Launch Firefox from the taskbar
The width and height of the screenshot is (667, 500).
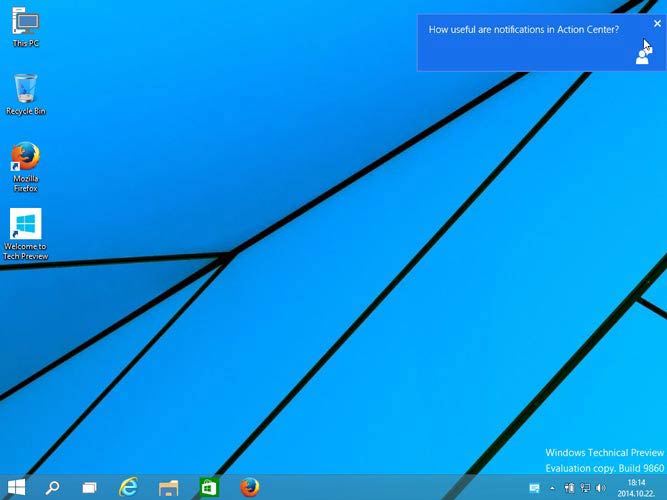tap(250, 487)
